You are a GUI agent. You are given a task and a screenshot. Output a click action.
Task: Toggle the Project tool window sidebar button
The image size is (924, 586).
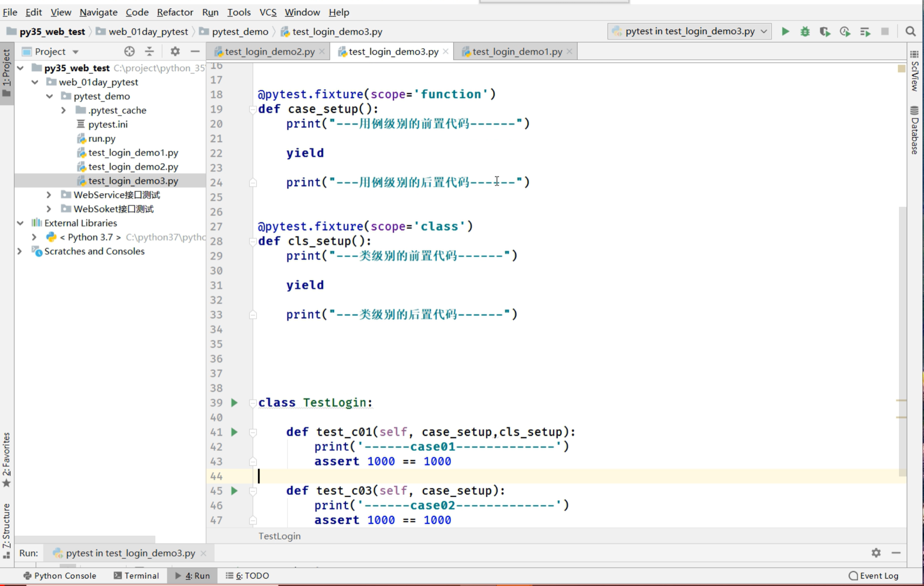(7, 73)
